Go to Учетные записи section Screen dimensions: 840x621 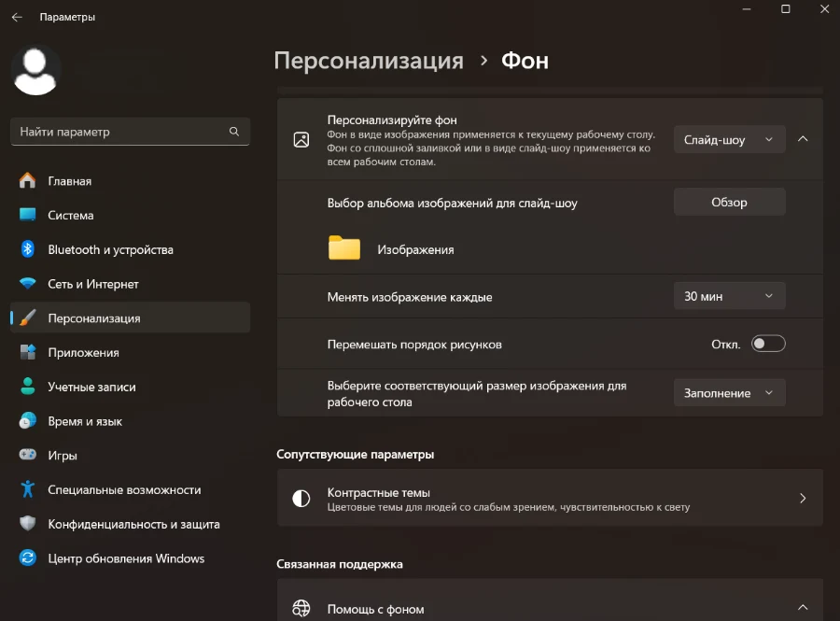pyautogui.click(x=91, y=387)
